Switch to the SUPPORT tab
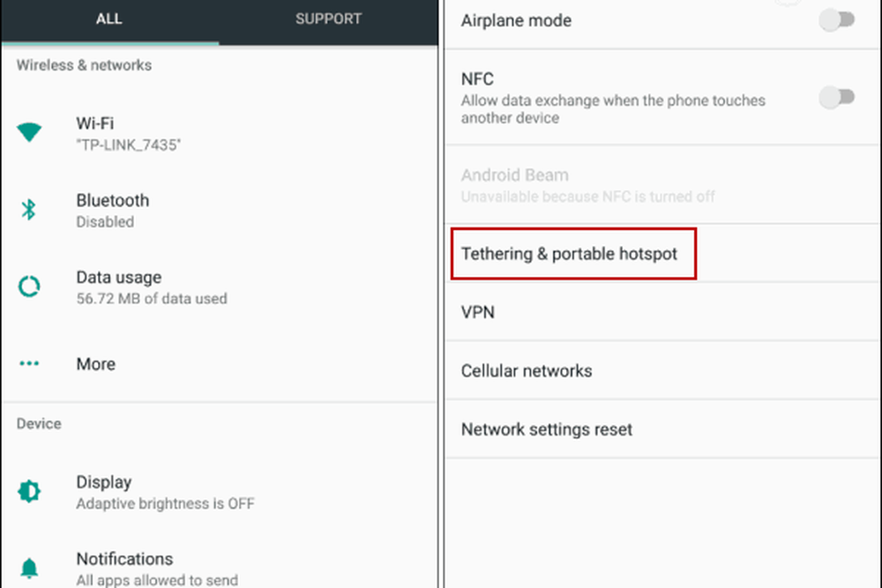 pos(328,19)
